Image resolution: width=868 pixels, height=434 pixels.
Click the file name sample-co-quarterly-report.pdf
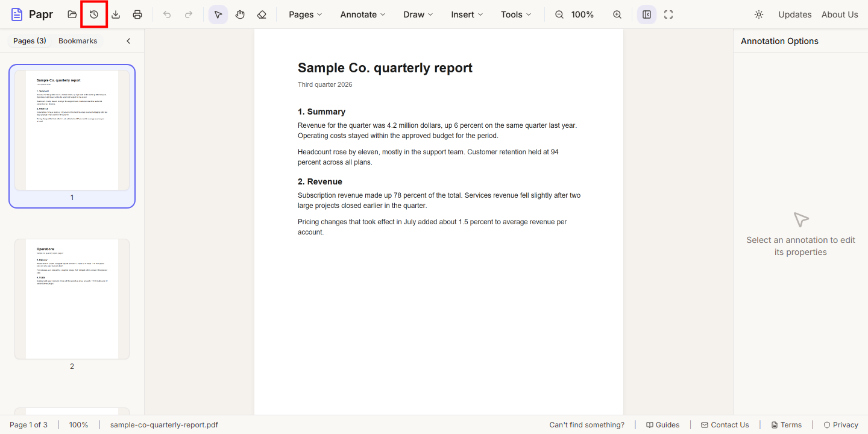click(164, 425)
